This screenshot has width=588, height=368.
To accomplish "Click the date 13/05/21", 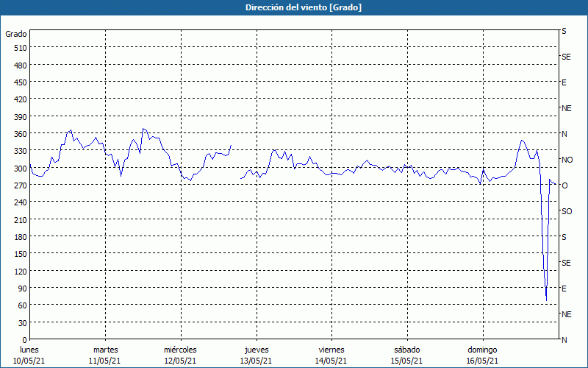I will point(256,361).
